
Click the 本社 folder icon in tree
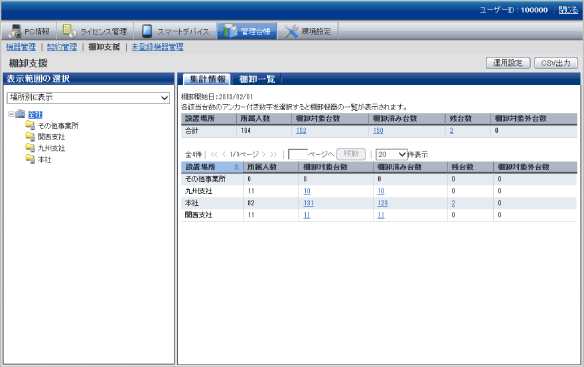(x=30, y=159)
